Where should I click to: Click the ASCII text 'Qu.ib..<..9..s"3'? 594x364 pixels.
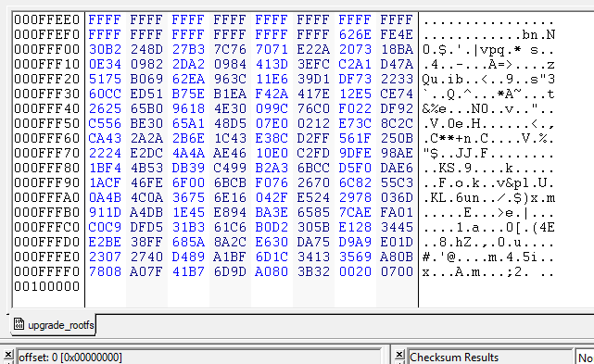[x=488, y=79]
